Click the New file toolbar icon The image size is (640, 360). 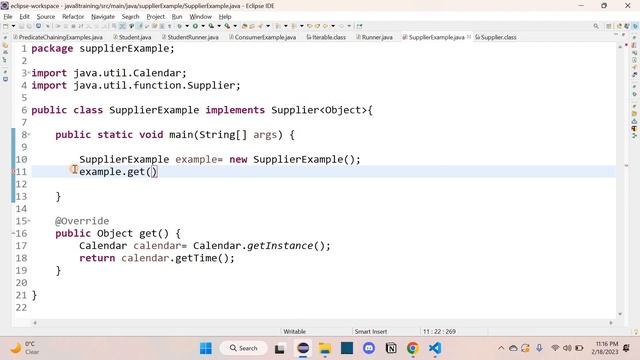6,26
